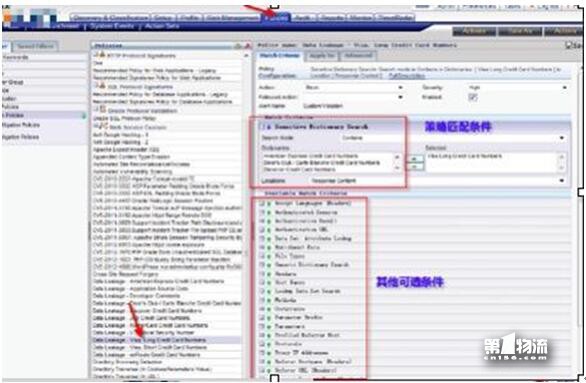Open the Location dropdown arrow
The height and width of the screenshot is (383, 586).
coord(561,180)
